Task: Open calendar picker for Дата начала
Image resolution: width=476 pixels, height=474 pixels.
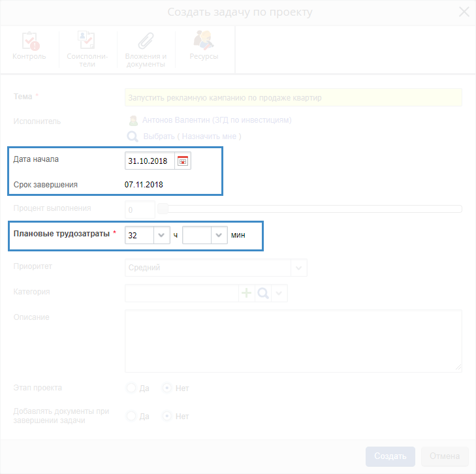Action: pos(183,161)
